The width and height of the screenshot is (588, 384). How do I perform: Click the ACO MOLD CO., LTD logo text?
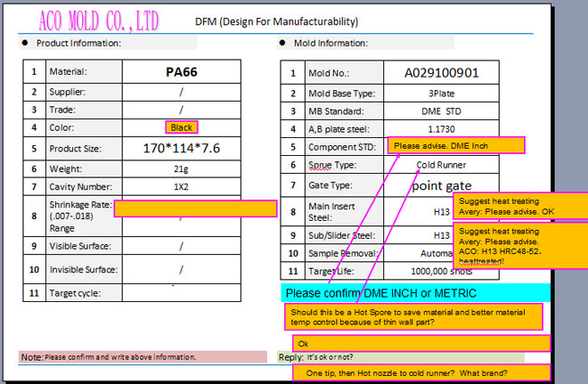99,21
